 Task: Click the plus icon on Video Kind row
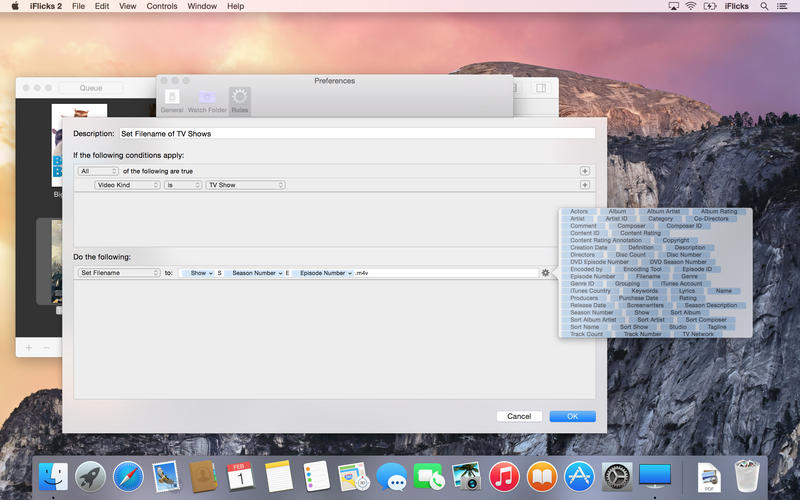tap(584, 185)
